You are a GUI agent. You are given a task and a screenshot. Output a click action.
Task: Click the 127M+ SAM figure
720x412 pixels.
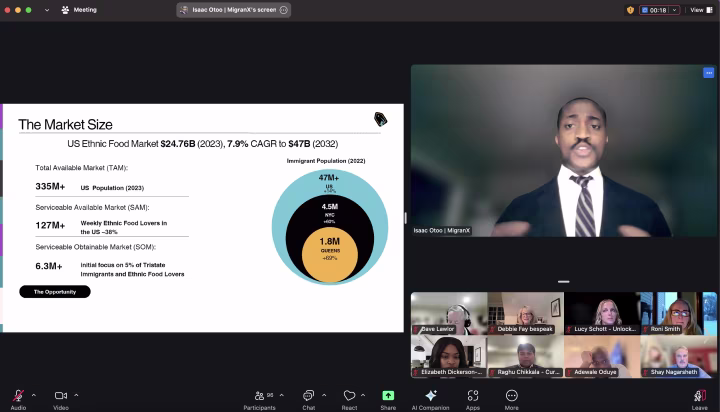pos(50,226)
